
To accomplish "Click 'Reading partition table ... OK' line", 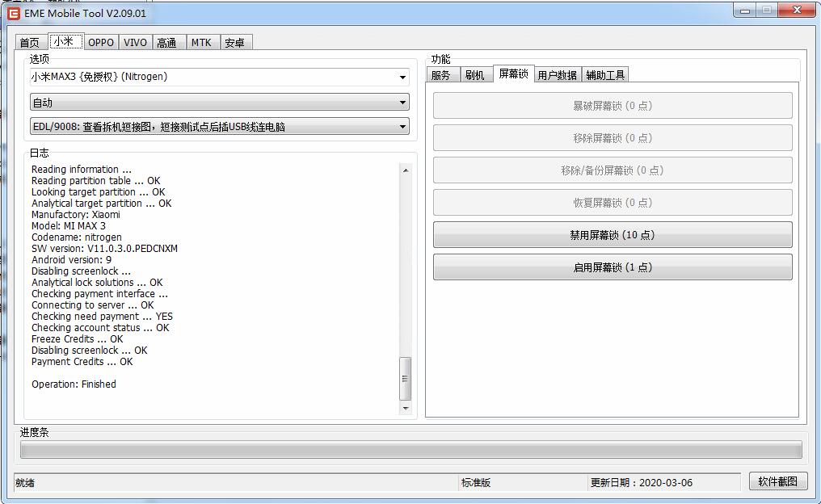I will tap(96, 181).
